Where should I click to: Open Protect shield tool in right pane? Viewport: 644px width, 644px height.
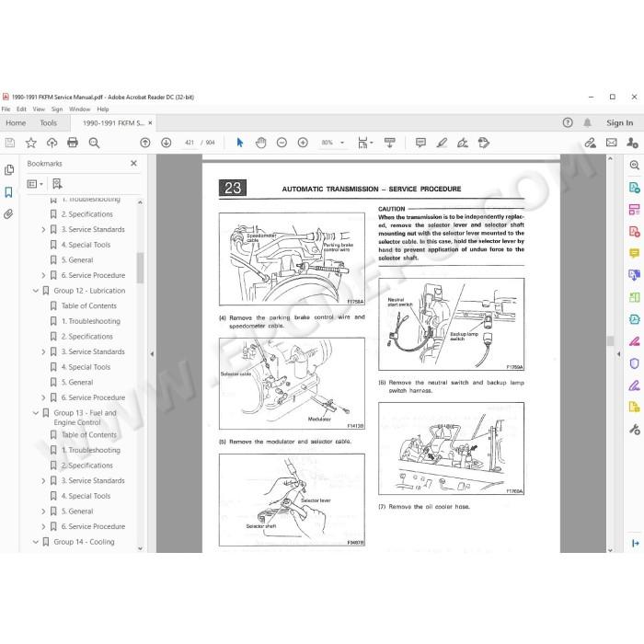[x=634, y=363]
